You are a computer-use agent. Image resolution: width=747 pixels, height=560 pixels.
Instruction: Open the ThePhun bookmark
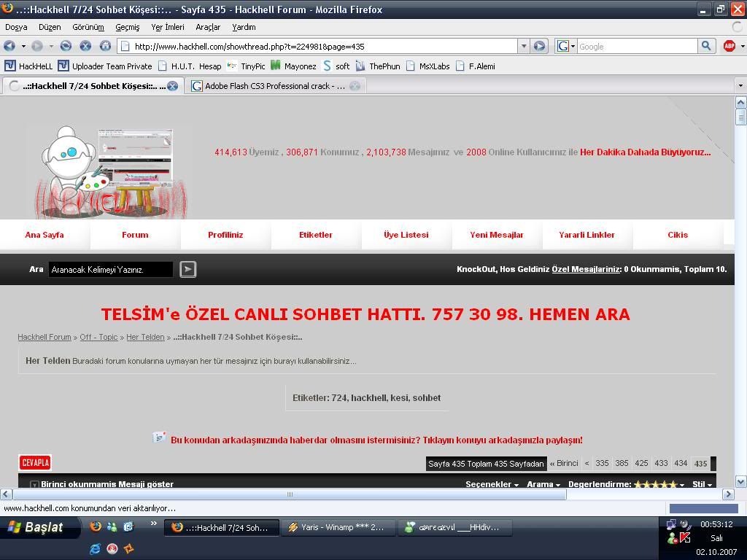(378, 66)
